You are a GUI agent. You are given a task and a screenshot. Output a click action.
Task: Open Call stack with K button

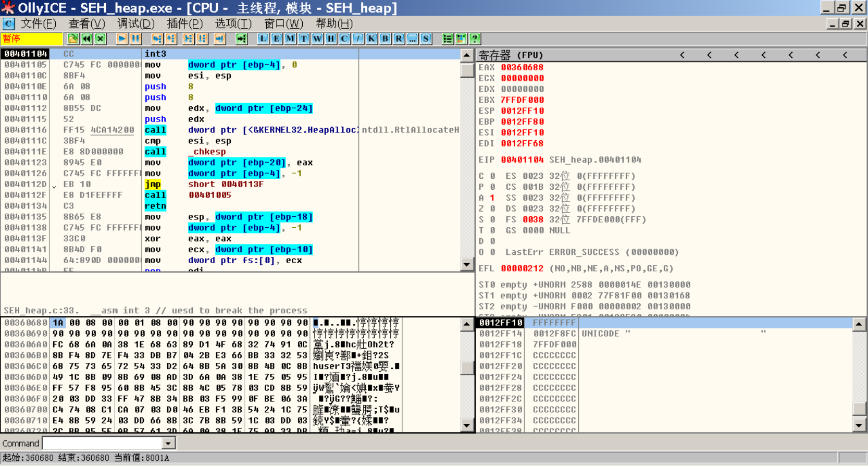pyautogui.click(x=371, y=39)
